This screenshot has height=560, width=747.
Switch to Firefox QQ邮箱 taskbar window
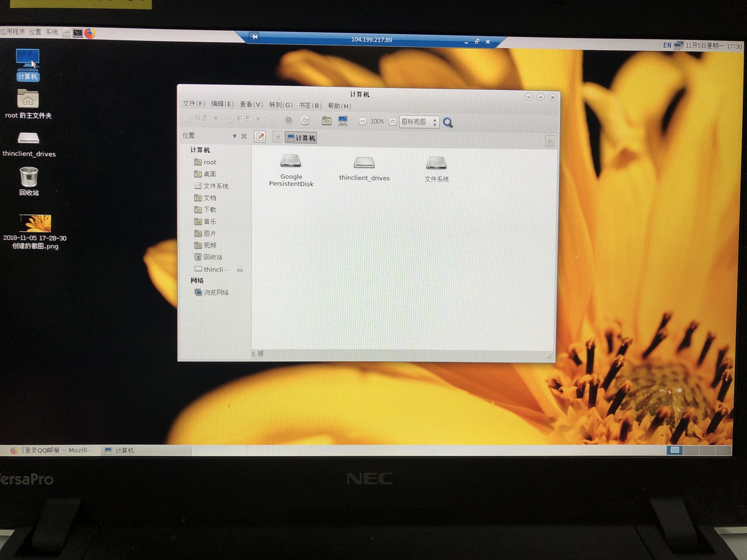pos(52,450)
